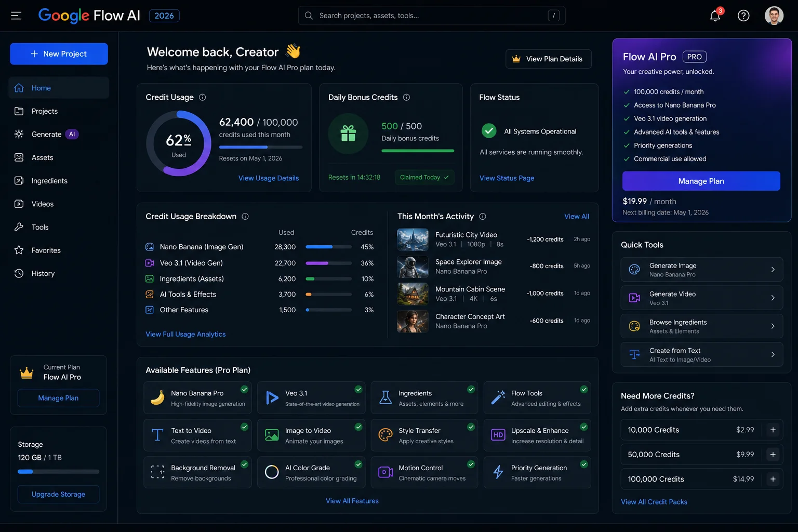Click the Priority Generation lightning icon
This screenshot has height=532, width=798.
tap(498, 472)
